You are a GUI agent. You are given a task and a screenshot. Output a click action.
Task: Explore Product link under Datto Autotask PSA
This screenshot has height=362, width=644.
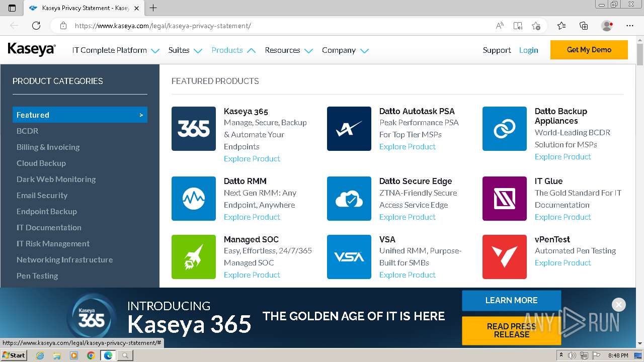pyautogui.click(x=408, y=146)
